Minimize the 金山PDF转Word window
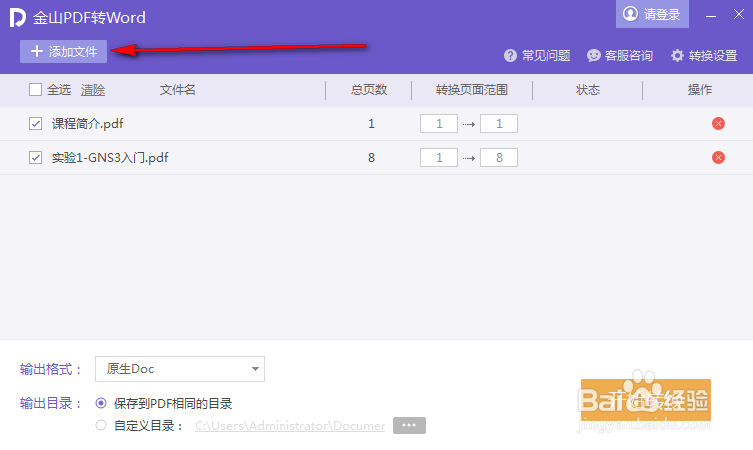The height and width of the screenshot is (450, 753). tap(711, 15)
